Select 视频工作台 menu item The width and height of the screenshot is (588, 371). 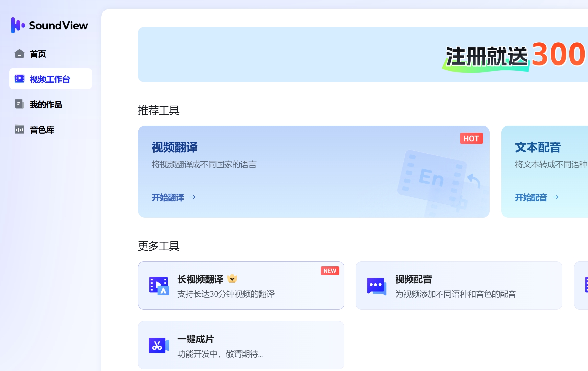(x=50, y=79)
